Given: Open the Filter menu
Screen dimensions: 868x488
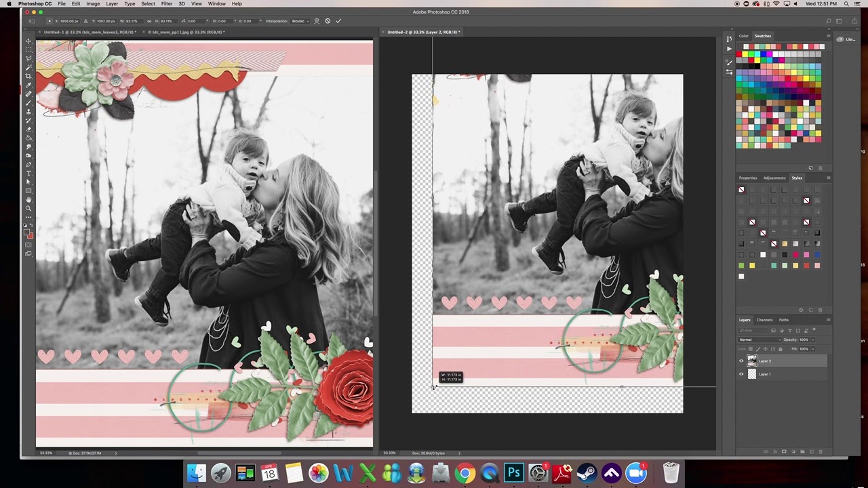Looking at the screenshot, I should [x=167, y=4].
